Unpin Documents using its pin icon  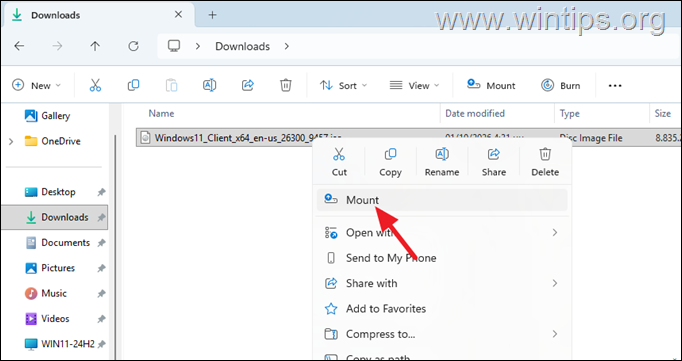click(x=101, y=243)
